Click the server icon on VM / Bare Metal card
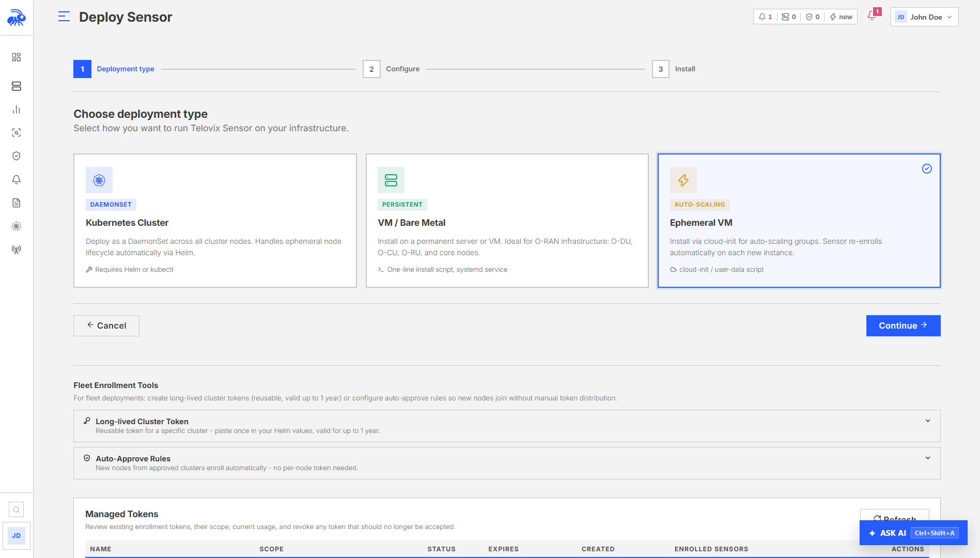This screenshot has width=980, height=558. 391,180
